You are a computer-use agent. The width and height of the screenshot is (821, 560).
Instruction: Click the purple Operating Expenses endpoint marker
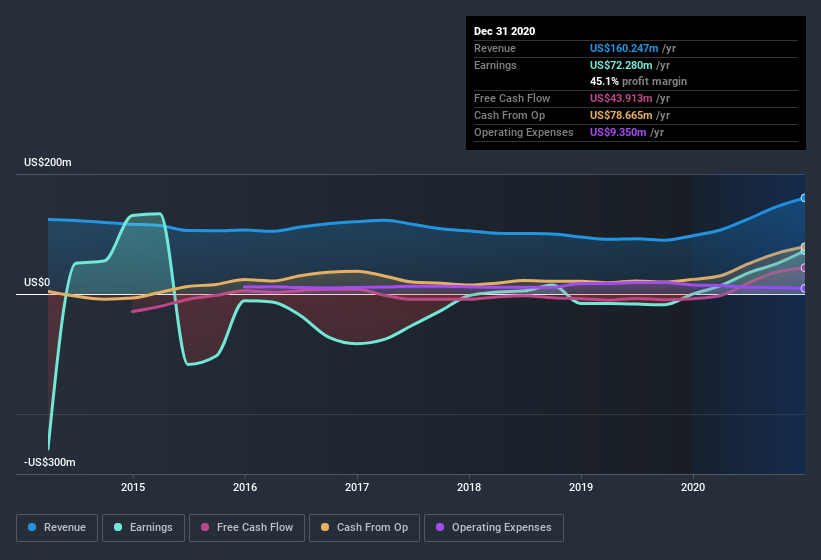[x=803, y=288]
